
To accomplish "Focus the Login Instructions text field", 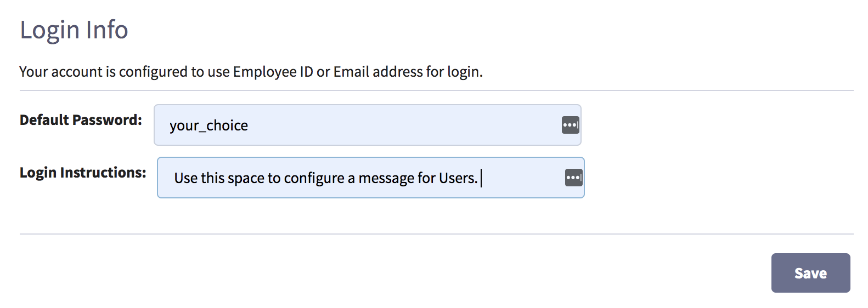I will click(x=370, y=178).
